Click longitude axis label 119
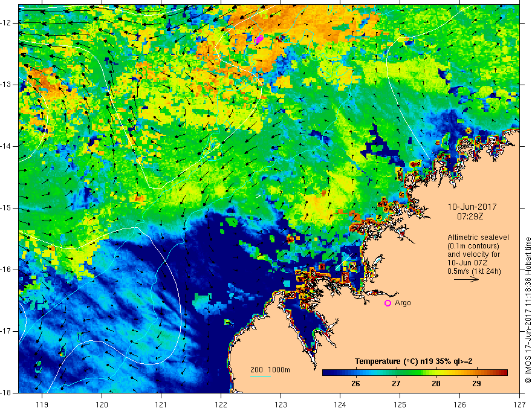 [x=42, y=404]
